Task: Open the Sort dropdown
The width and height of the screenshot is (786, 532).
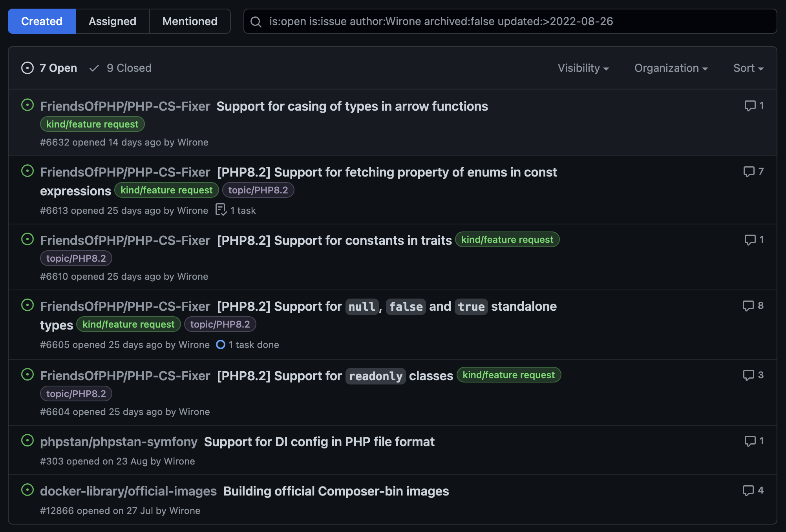Action: point(748,68)
